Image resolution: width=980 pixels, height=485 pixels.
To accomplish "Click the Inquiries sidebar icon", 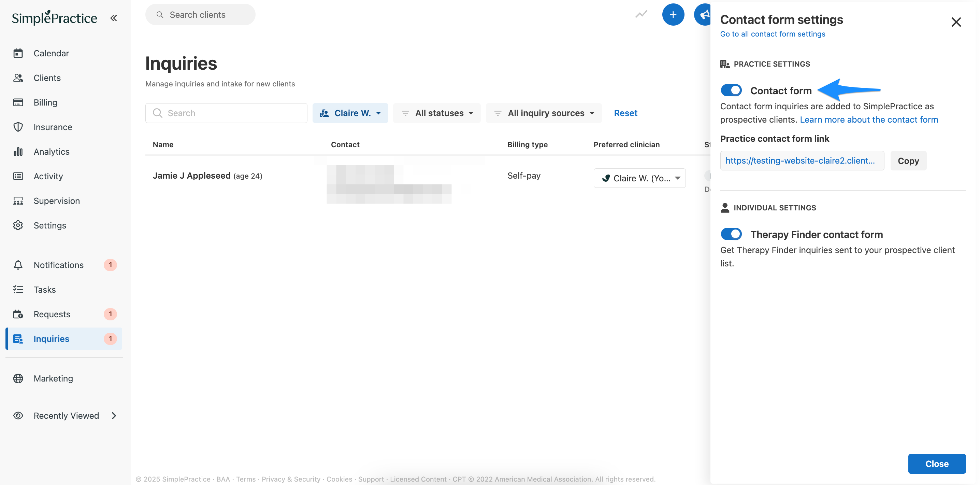I will point(18,338).
